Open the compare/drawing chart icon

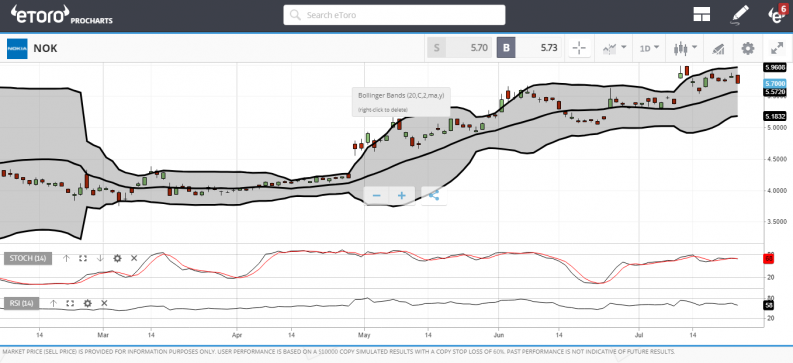coord(718,49)
